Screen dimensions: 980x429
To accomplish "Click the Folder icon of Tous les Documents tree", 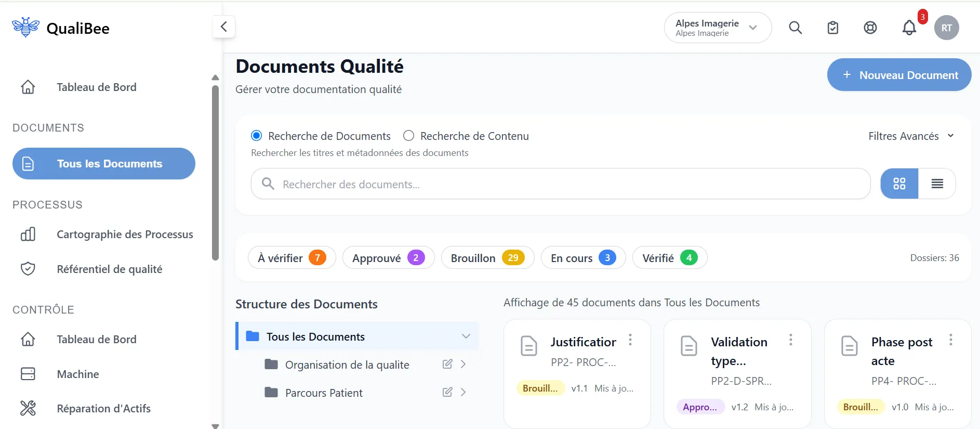I will pos(253,336).
